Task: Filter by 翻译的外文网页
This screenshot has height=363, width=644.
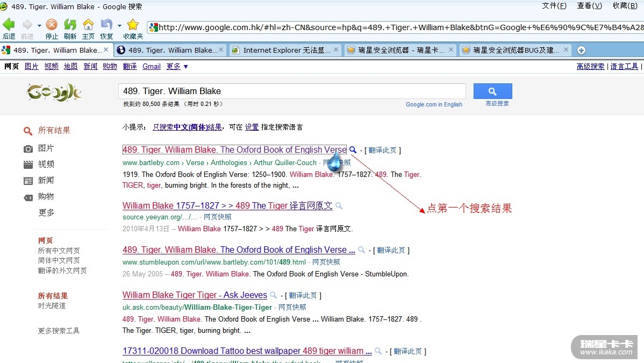Action: click(62, 271)
